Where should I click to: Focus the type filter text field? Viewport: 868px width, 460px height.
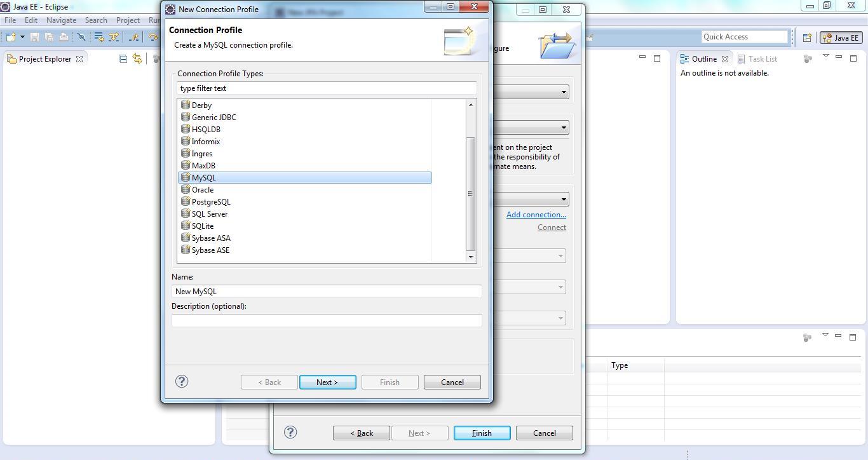click(327, 88)
